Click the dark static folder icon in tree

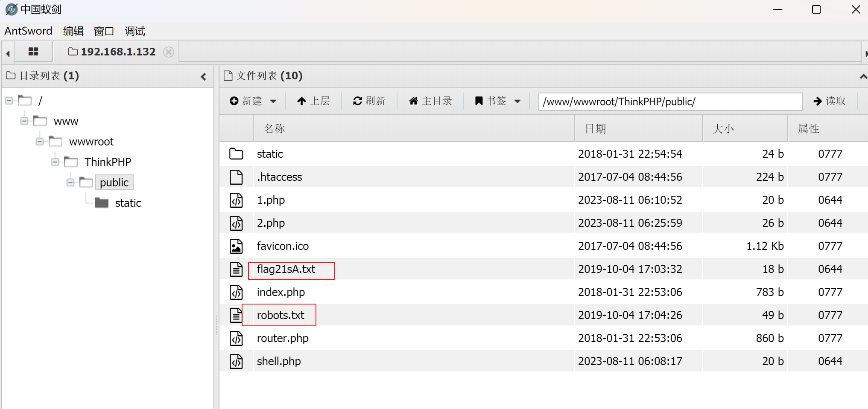pos(102,203)
